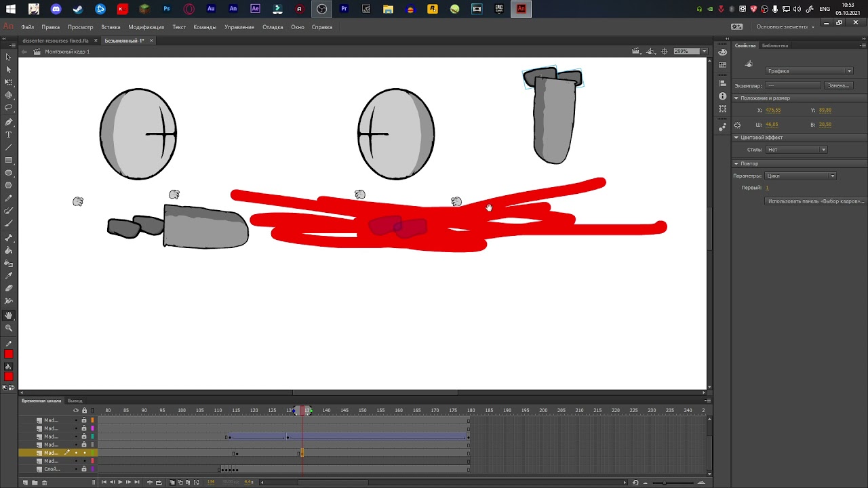
Task: Open the Параметры Цикл dropdown
Action: pos(800,176)
